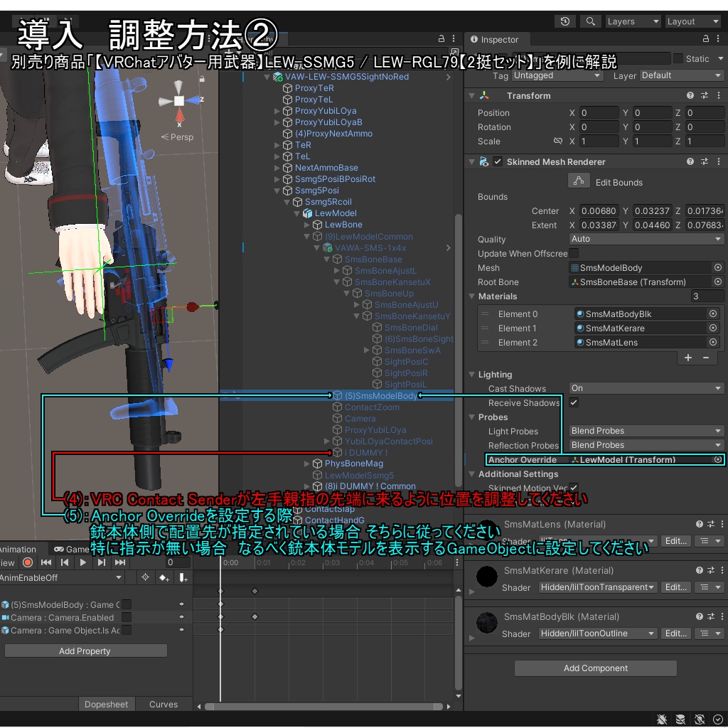Image resolution: width=728 pixels, height=728 pixels.
Task: Open Transform component help icon
Action: coord(690,96)
